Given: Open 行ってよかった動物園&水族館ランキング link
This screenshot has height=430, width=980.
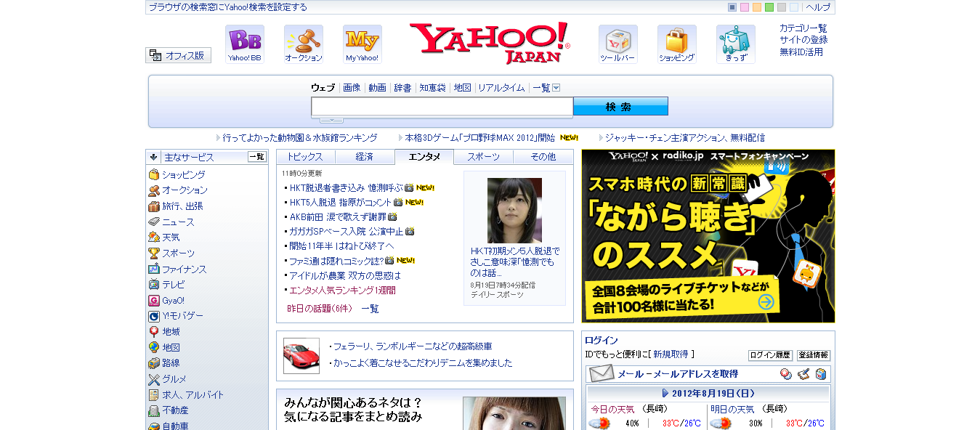Looking at the screenshot, I should [x=300, y=137].
